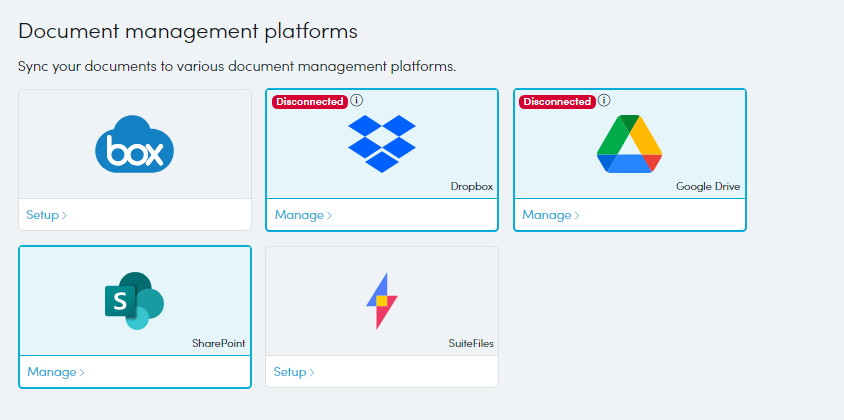844x420 pixels.
Task: Select the SharePoint name label
Action: pyautogui.click(x=219, y=343)
